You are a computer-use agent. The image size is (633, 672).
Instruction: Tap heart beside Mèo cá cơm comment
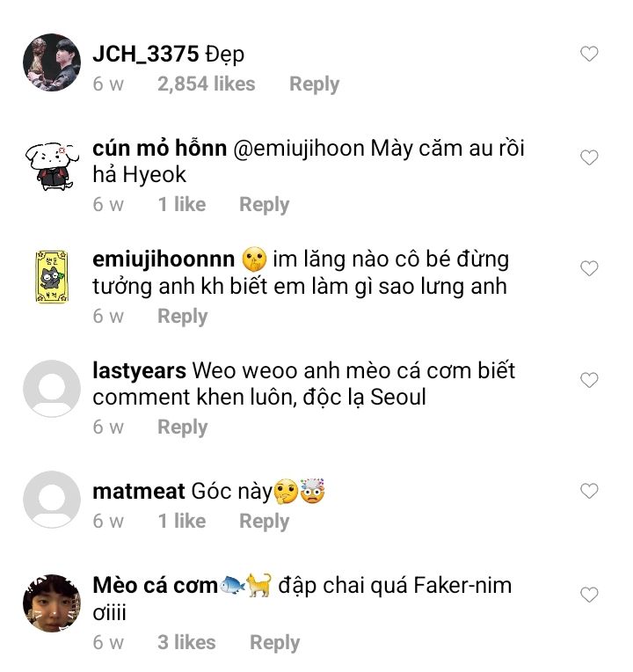point(589,595)
